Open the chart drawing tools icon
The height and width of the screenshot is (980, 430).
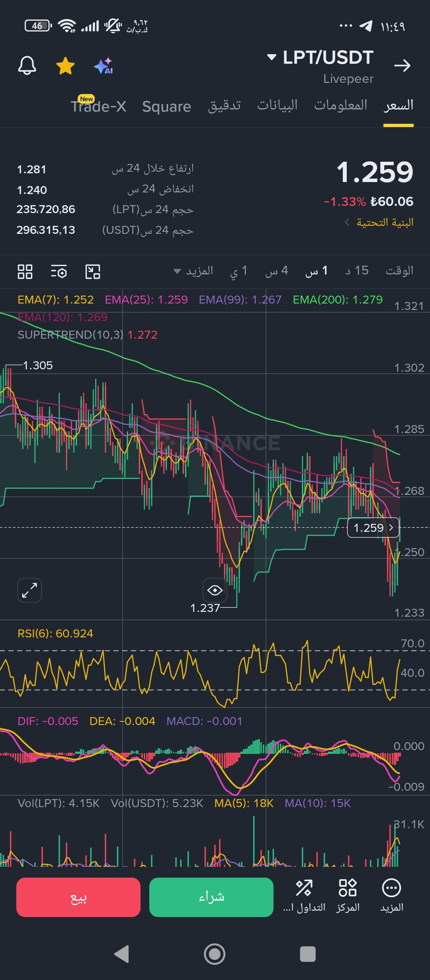93,272
